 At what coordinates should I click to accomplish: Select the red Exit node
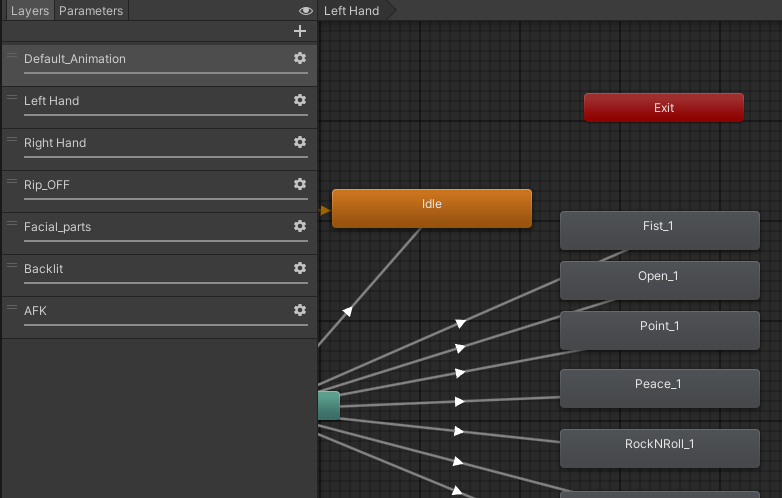664,108
